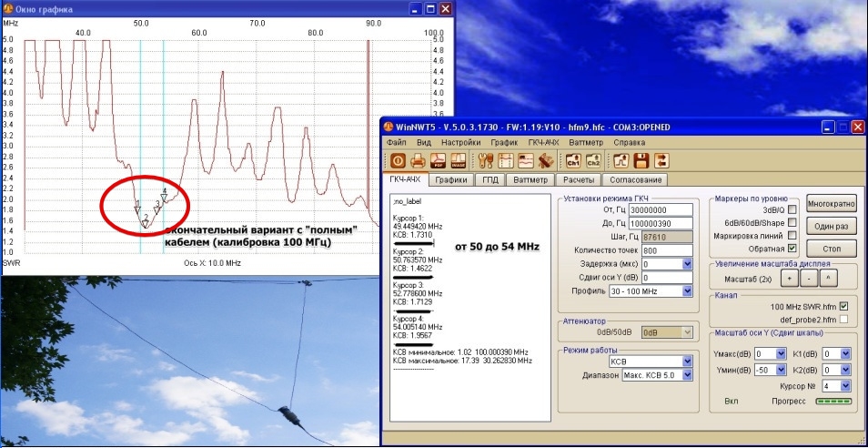Click the 'Один раз' button
868x448 pixels.
pyautogui.click(x=832, y=226)
